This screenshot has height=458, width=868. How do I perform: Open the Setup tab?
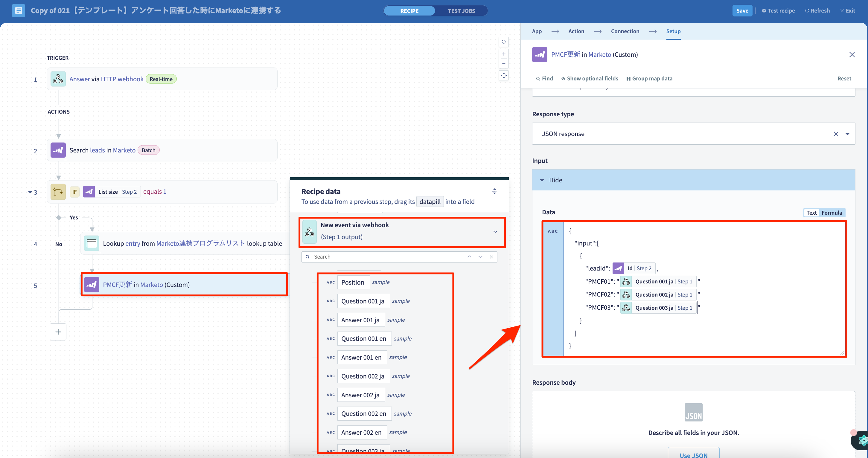coord(673,31)
